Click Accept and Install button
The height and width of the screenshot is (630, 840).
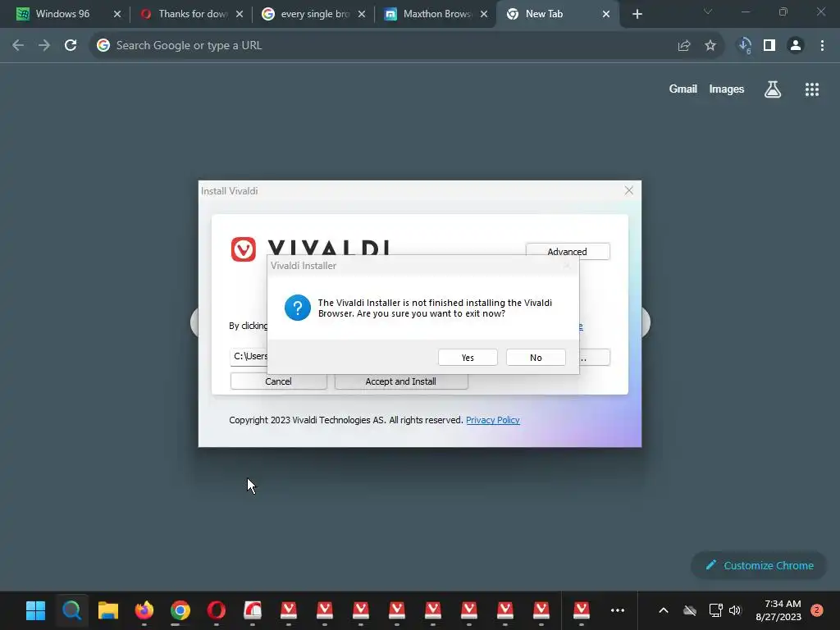[x=400, y=381]
